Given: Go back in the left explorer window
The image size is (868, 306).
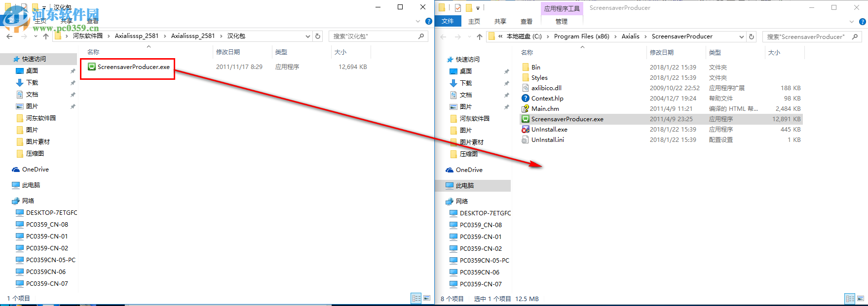Looking at the screenshot, I should (9, 36).
